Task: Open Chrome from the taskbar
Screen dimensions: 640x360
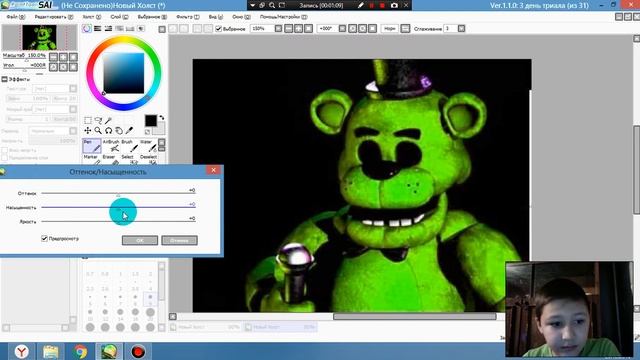Action: (x=80, y=351)
